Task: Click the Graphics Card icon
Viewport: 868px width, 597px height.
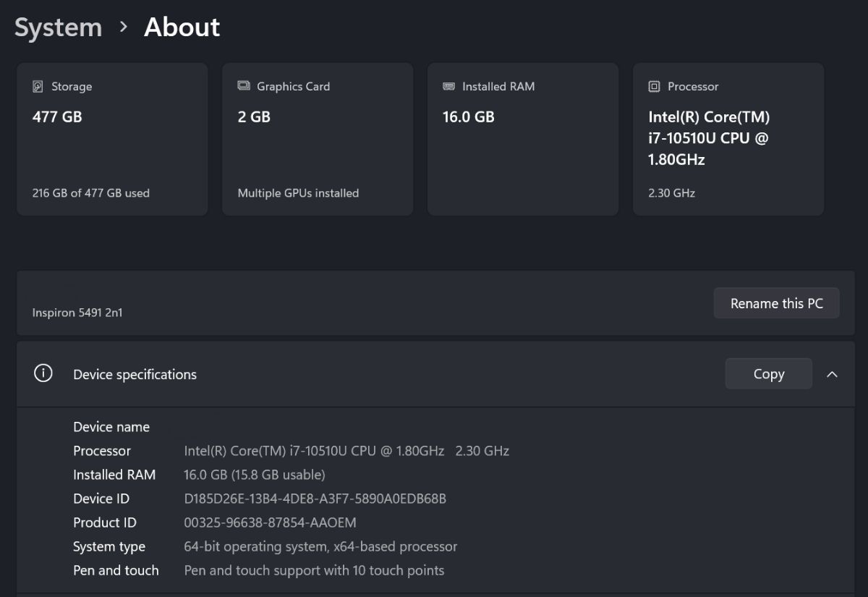Action: [x=244, y=85]
